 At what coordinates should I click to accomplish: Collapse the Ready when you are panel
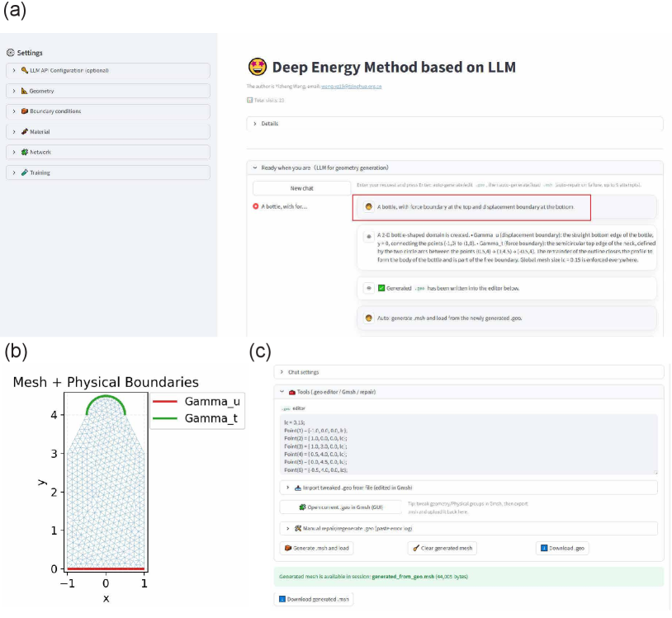click(x=455, y=167)
